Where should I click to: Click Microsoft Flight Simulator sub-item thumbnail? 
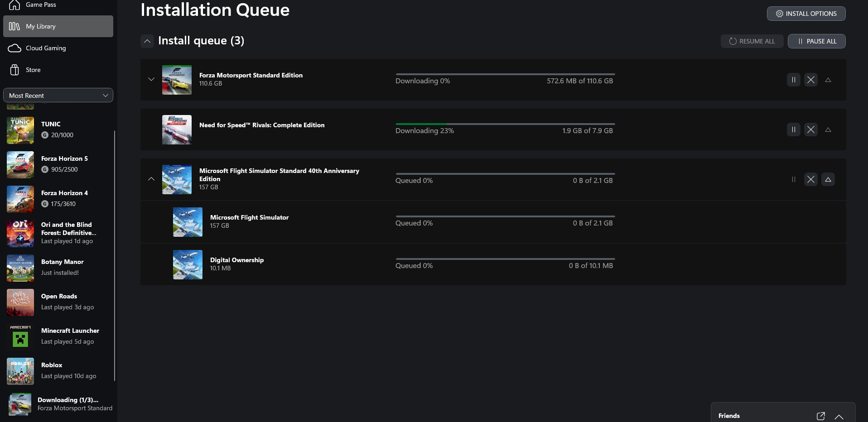tap(188, 222)
